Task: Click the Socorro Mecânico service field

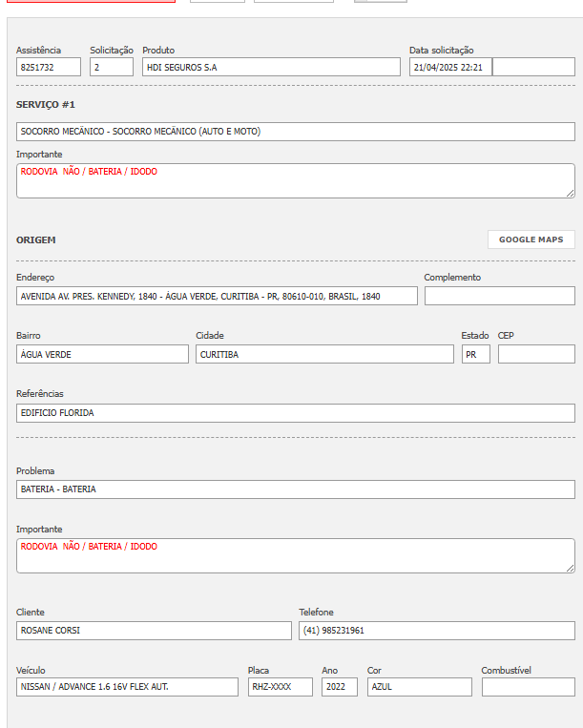Action: [x=296, y=132]
